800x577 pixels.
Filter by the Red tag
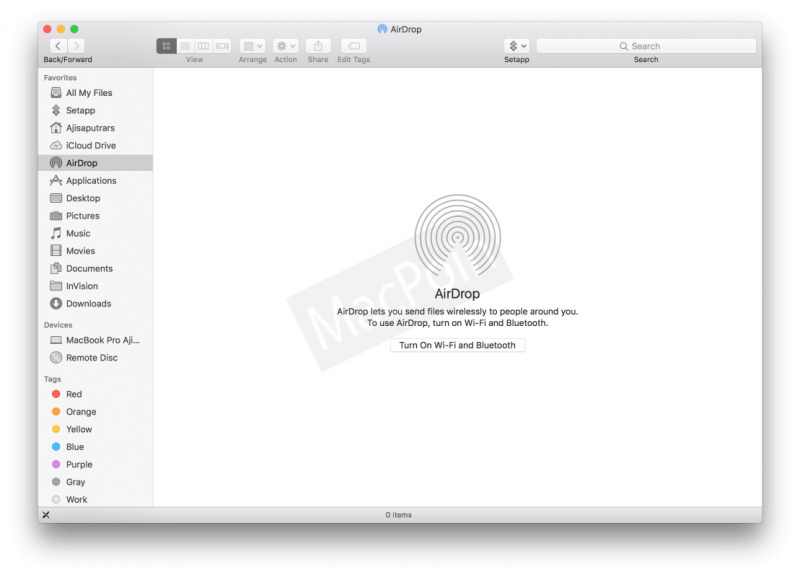pos(95,394)
